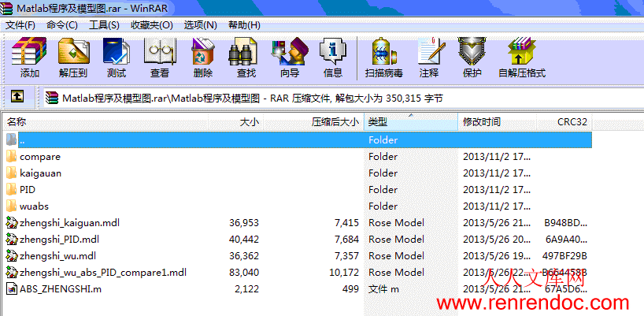This screenshot has height=316, width=644.
Task: Click the archive path address field
Action: pos(343,98)
